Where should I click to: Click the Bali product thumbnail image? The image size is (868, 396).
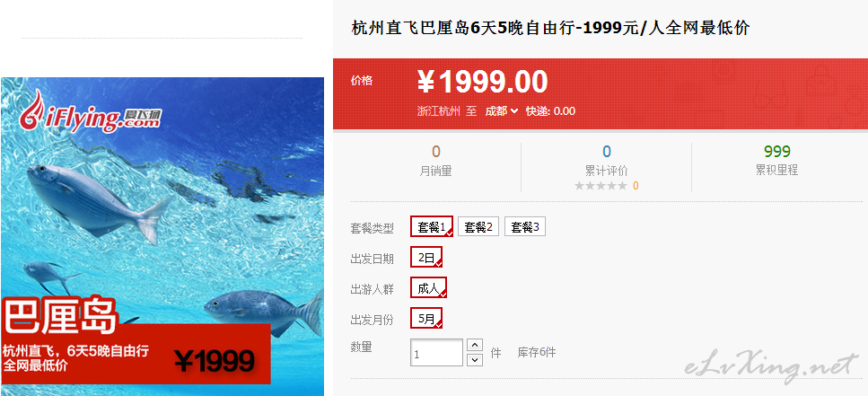click(x=162, y=236)
